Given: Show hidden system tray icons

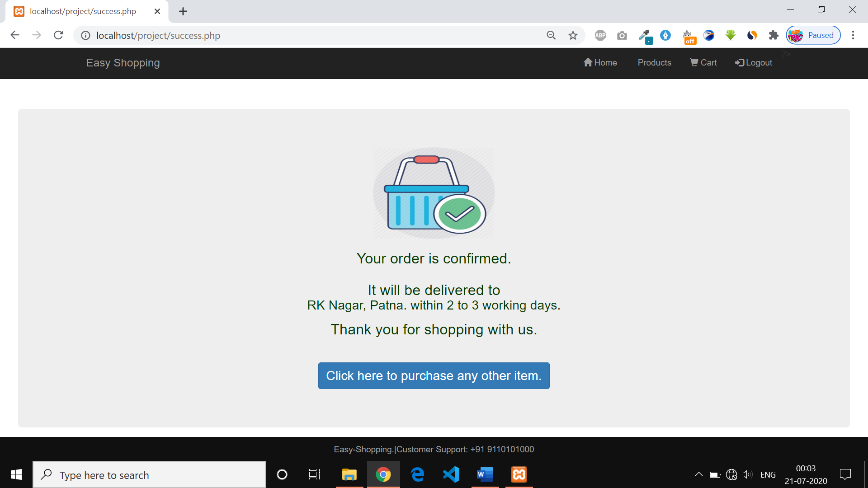Looking at the screenshot, I should (698, 474).
